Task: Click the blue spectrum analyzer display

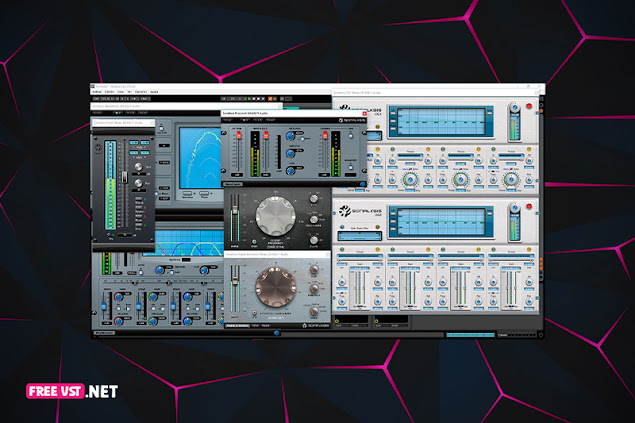Action: coord(200,158)
